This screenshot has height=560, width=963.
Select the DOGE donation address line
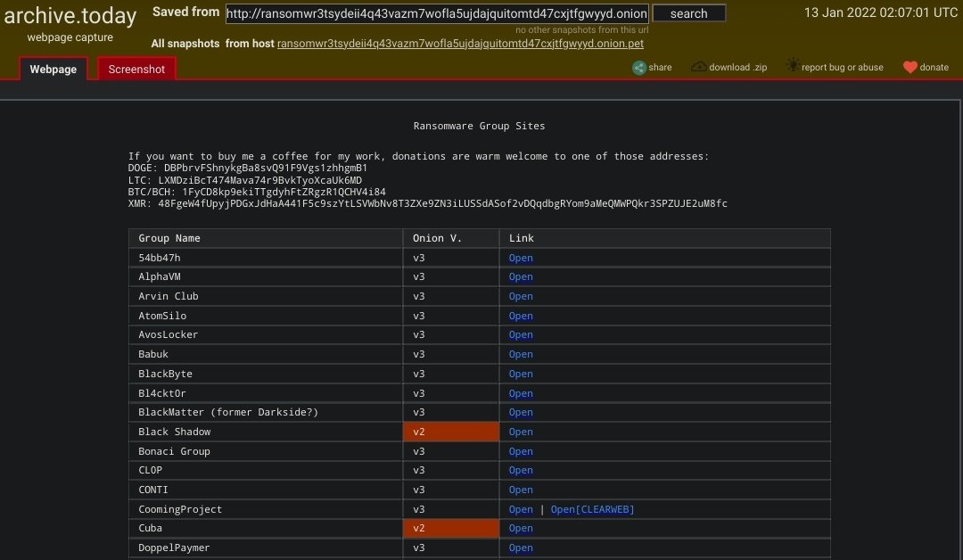click(x=248, y=168)
